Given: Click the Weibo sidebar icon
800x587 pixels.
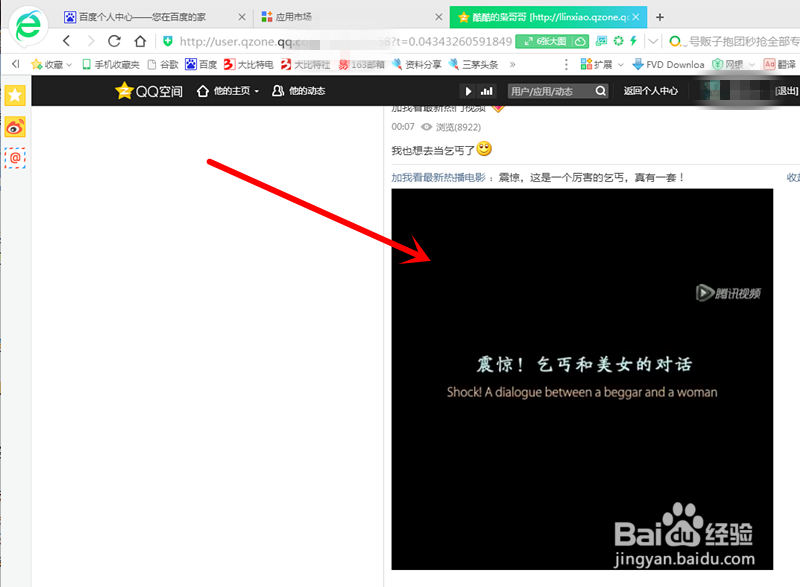Looking at the screenshot, I should pos(15,127).
